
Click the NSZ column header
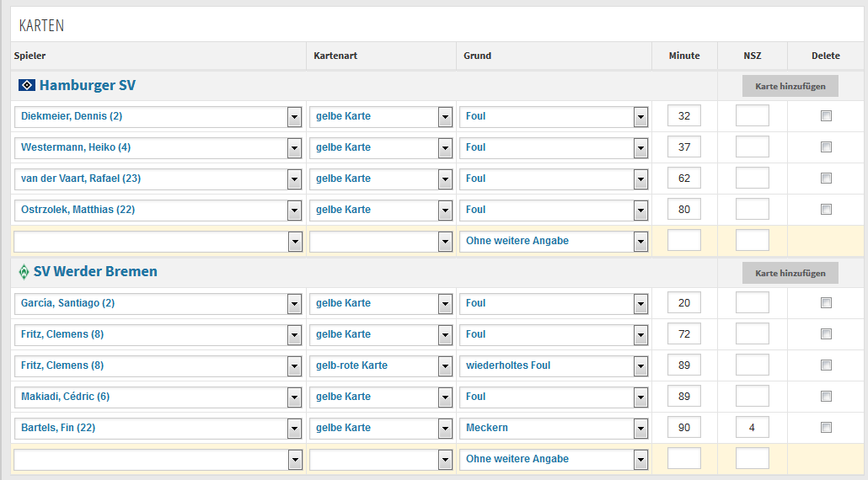(x=753, y=56)
